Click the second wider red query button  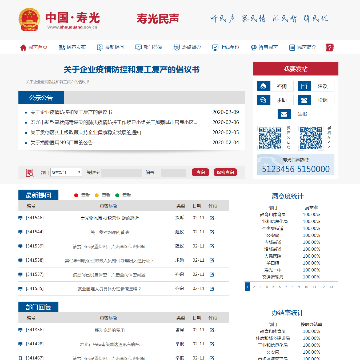tap(226, 172)
